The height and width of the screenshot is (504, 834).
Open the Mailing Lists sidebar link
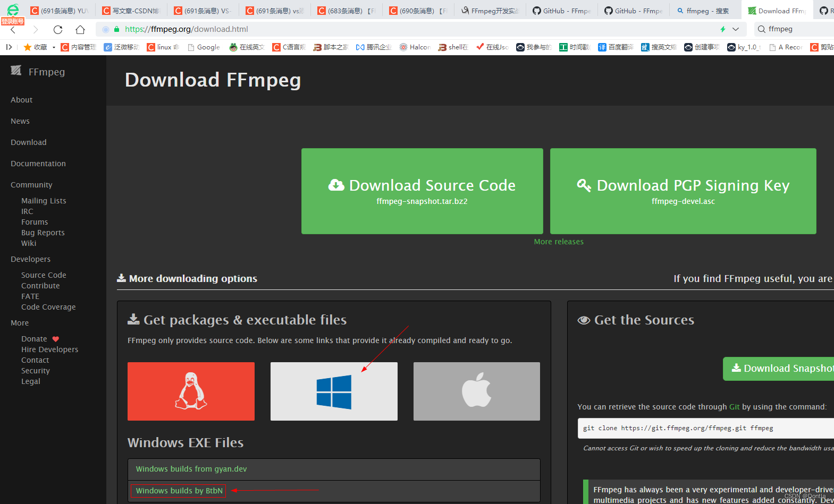click(x=44, y=201)
